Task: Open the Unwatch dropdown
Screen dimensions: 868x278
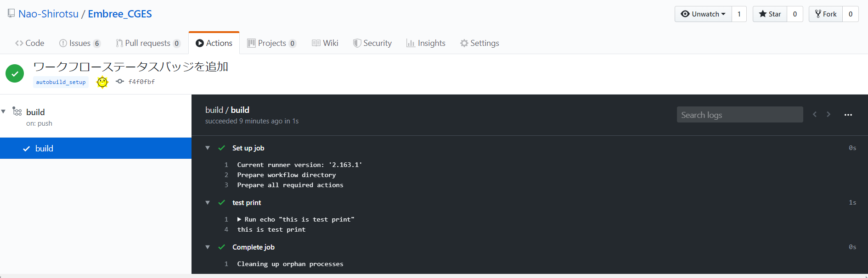Action: (x=703, y=14)
